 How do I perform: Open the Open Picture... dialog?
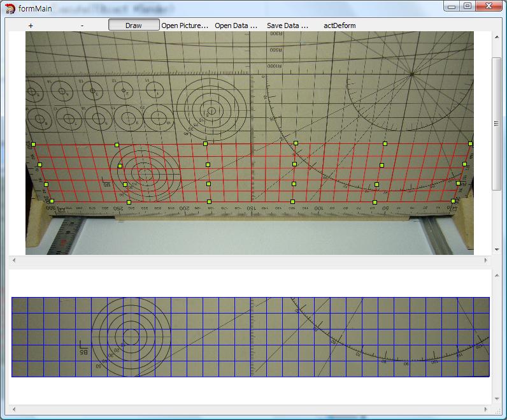185,25
